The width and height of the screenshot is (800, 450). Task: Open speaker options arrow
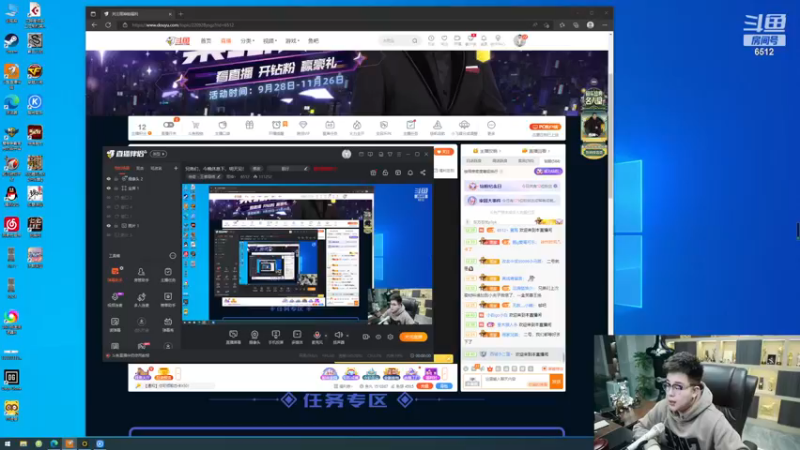pyautogui.click(x=347, y=336)
